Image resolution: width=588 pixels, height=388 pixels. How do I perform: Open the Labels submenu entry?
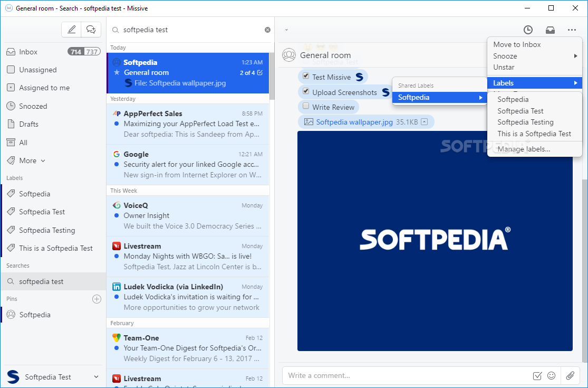534,83
